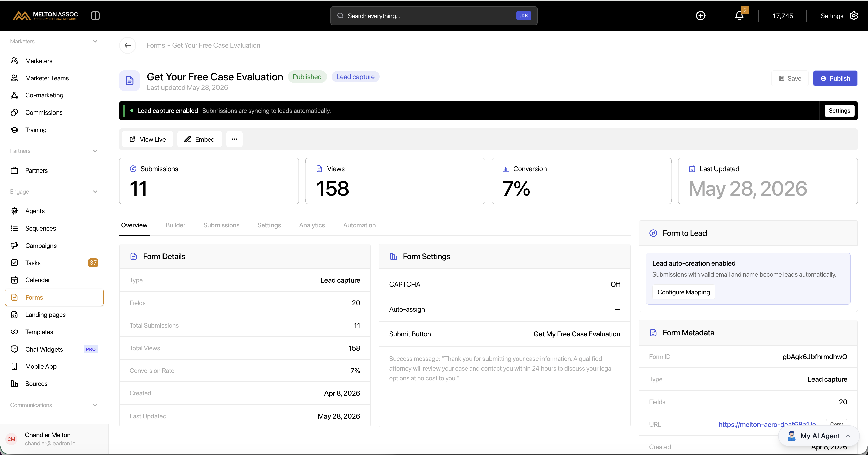Click the Forms breadcrumb link
This screenshot has width=868, height=455.
(x=156, y=45)
